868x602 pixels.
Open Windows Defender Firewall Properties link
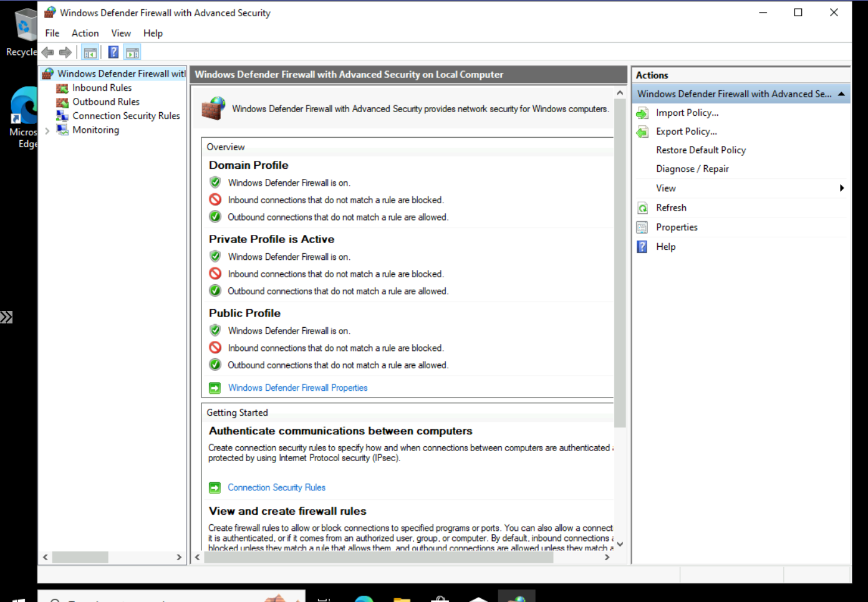(297, 388)
